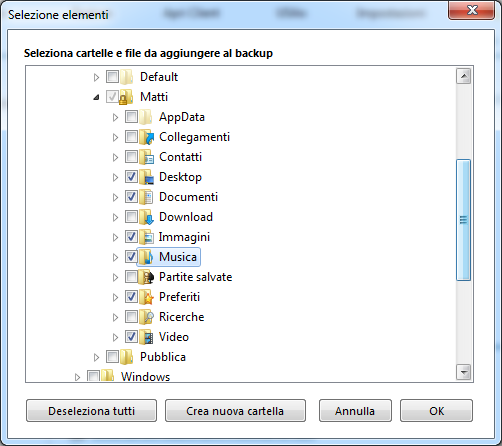
Task: Tick the AppData checkbox
Action: click(131, 117)
